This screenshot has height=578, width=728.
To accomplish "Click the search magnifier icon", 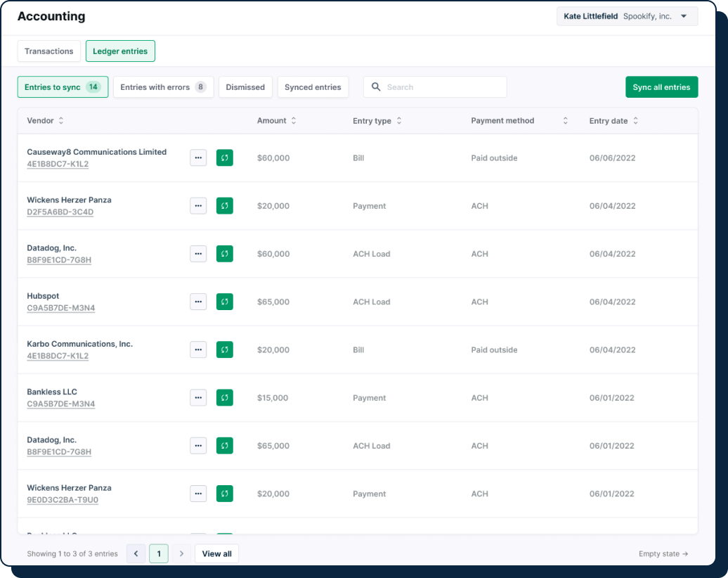I will click(x=376, y=87).
